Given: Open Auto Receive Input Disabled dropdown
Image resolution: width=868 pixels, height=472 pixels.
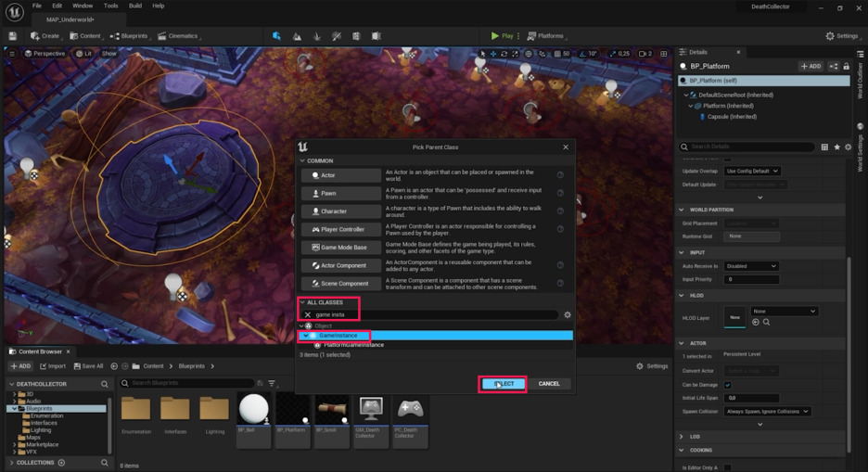Looking at the screenshot, I should click(752, 266).
